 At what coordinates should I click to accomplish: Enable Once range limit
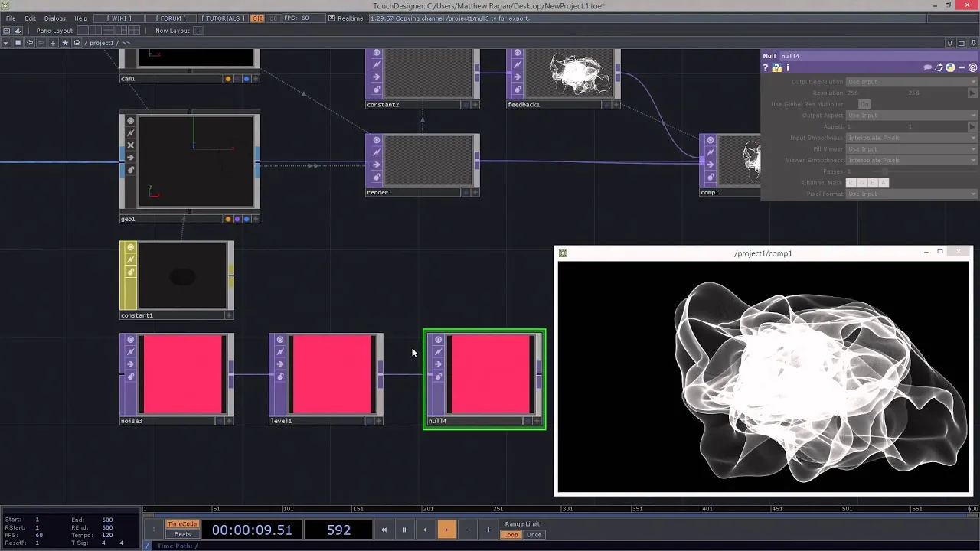tap(534, 535)
